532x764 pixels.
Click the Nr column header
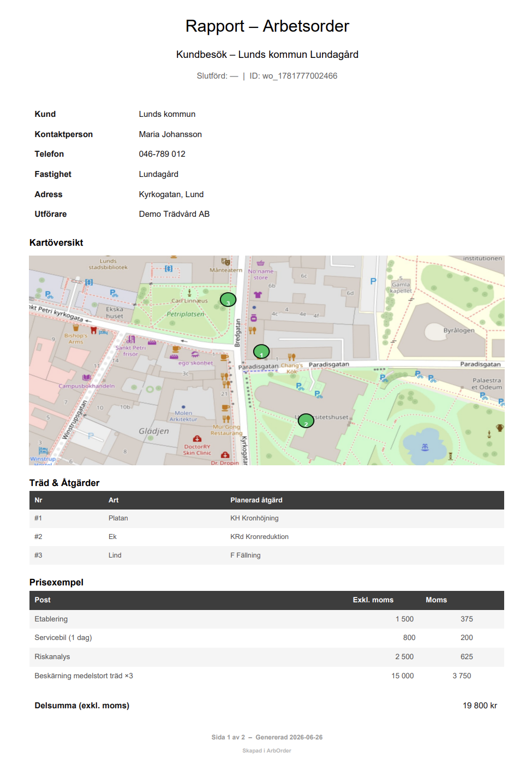click(x=38, y=500)
